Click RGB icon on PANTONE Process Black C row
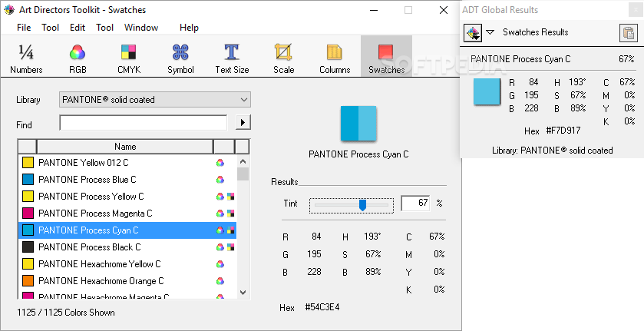644x331 pixels. (x=220, y=247)
